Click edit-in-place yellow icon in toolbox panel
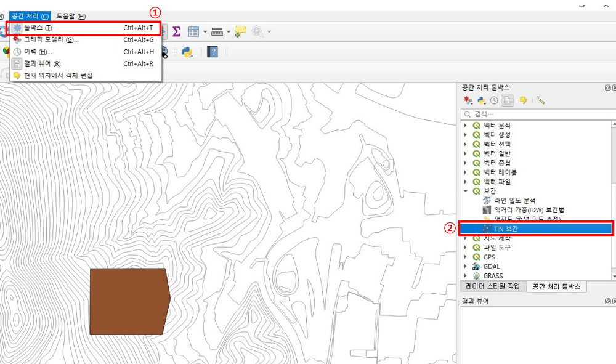 523,100
